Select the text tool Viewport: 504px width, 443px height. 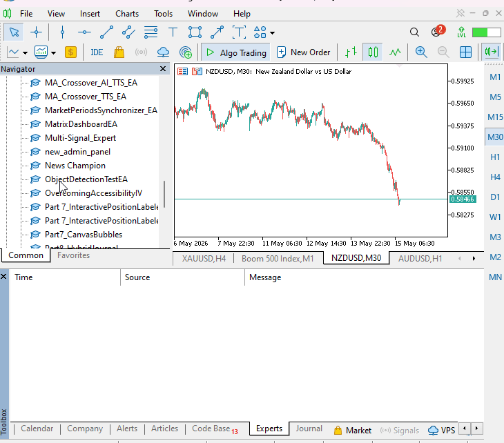(x=173, y=32)
